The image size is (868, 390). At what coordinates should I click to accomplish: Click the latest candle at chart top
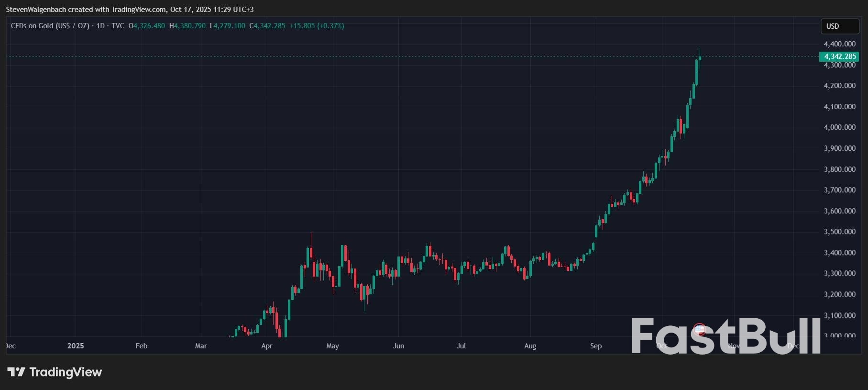(x=700, y=58)
